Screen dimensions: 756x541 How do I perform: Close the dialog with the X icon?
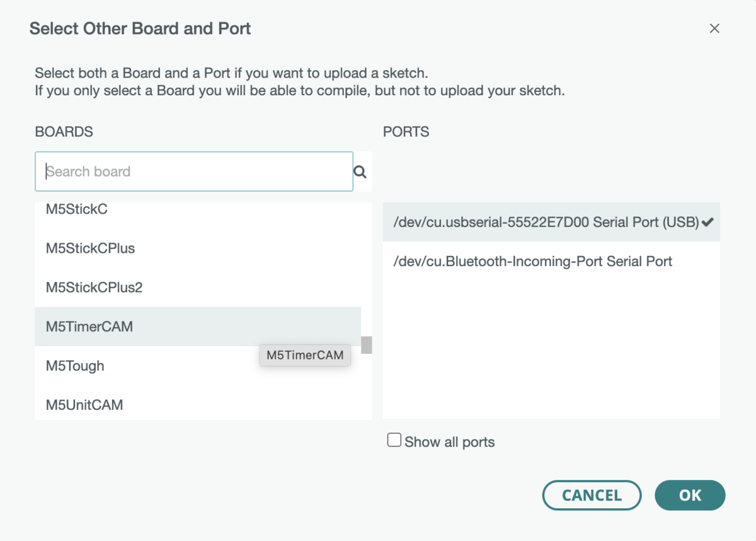click(714, 28)
